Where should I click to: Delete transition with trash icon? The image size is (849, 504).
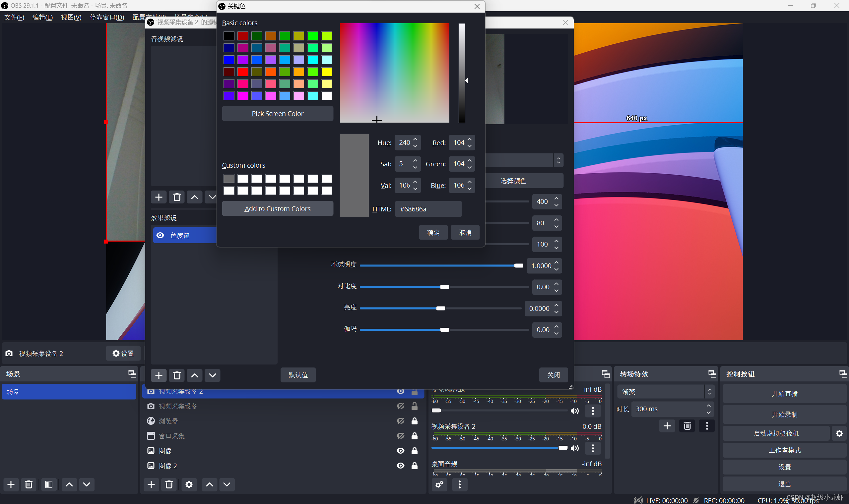[x=687, y=426]
